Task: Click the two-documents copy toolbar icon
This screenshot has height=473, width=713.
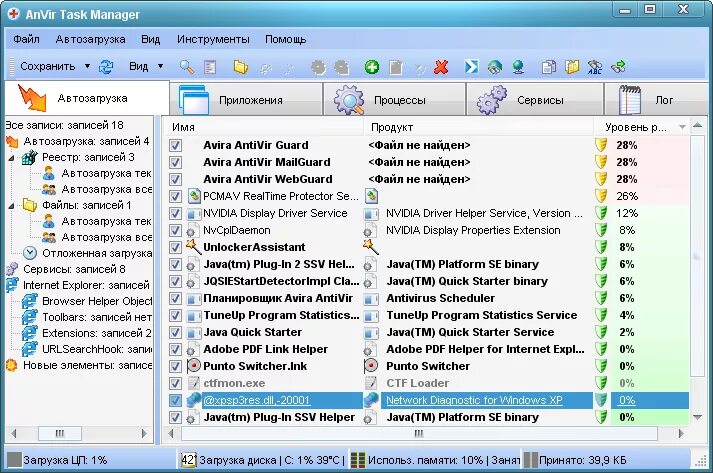Action: (549, 67)
